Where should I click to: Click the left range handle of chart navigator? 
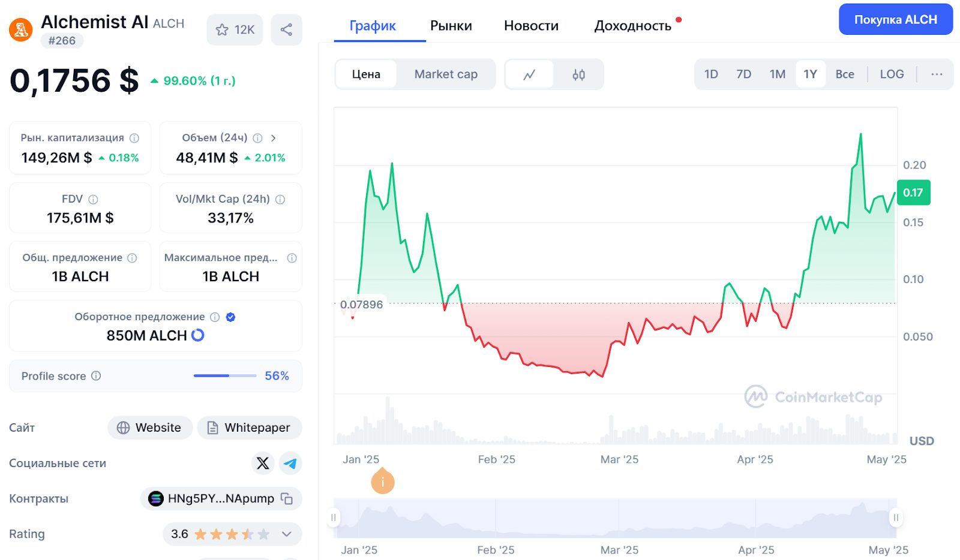334,517
